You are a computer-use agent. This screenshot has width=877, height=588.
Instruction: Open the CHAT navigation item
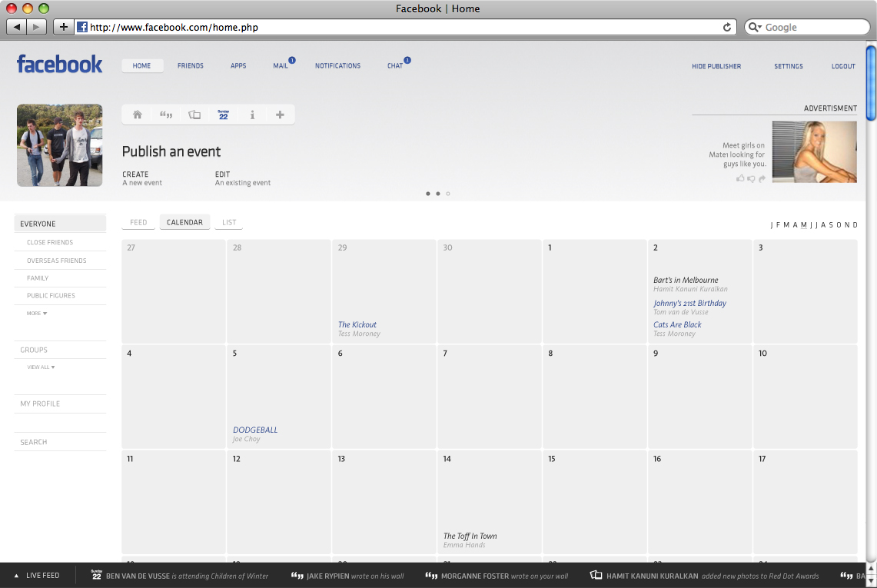click(395, 65)
